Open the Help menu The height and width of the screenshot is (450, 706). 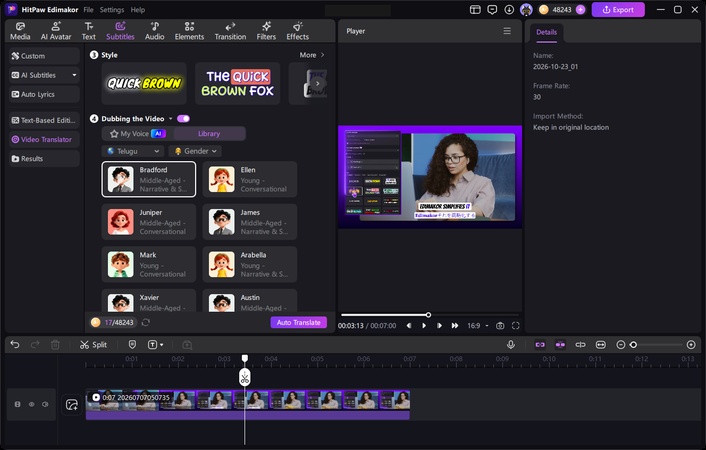pos(138,9)
